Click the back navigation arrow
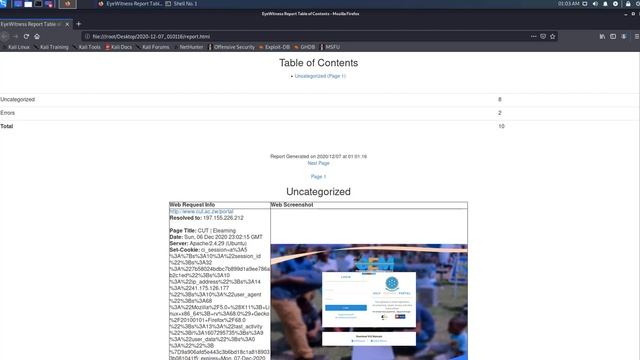Viewport: 640px width, 360px height. coord(4,36)
